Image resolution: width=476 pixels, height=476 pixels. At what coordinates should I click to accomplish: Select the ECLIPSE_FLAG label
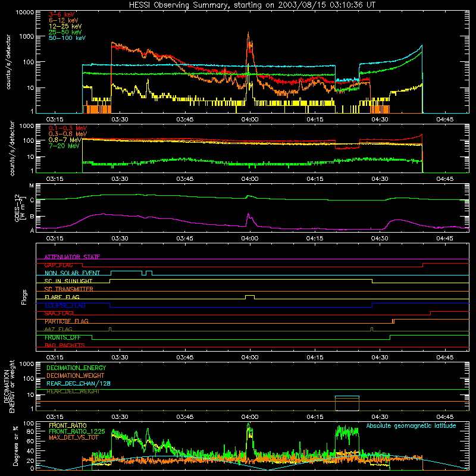(x=65, y=305)
